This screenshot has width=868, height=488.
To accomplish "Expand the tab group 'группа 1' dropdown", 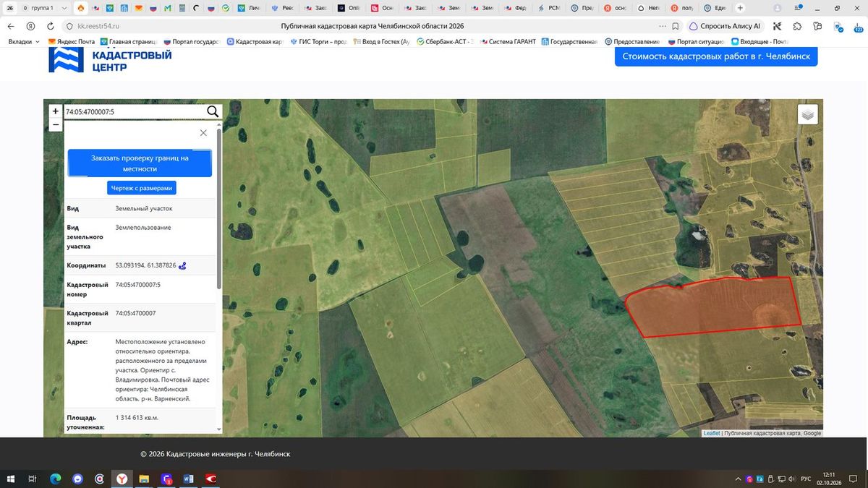I will point(65,8).
